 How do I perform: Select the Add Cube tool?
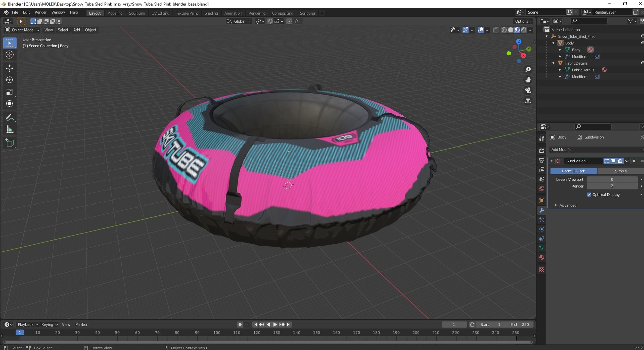pyautogui.click(x=10, y=143)
